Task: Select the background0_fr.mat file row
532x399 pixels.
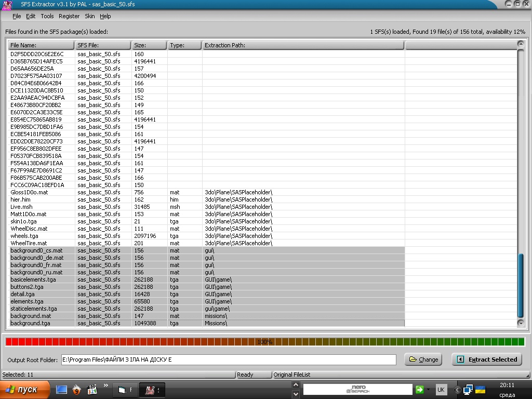Action: pos(206,265)
